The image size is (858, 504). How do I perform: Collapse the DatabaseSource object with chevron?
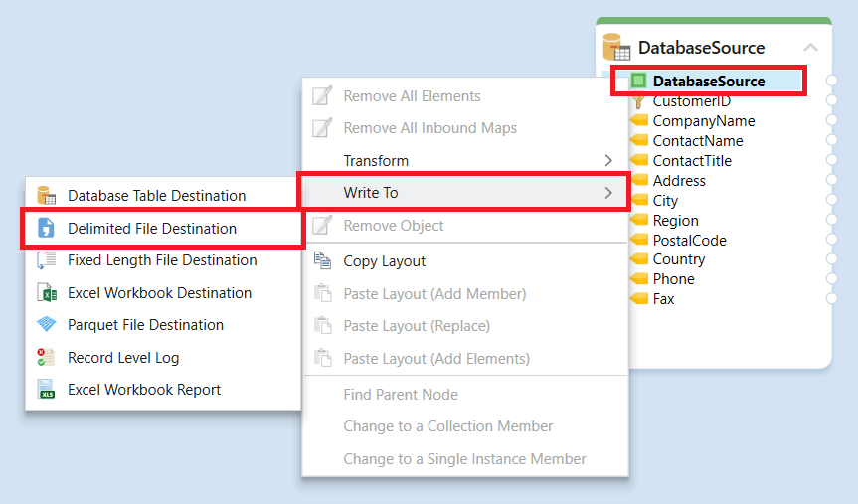810,48
